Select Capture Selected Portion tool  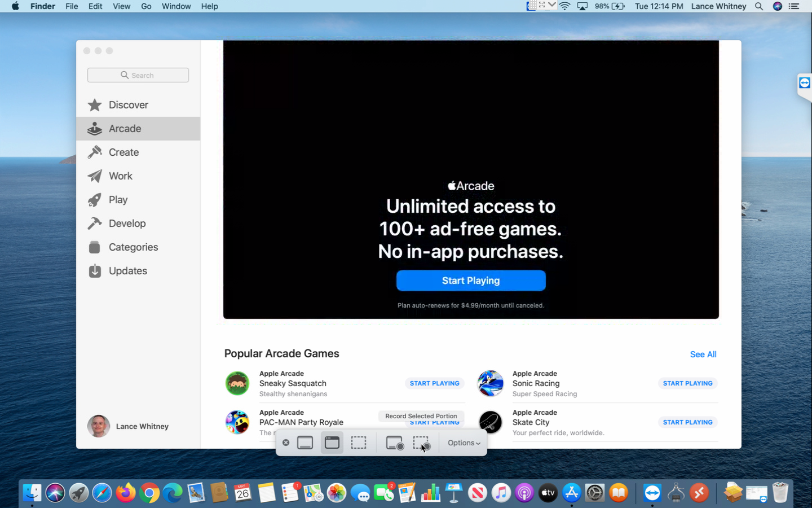[x=359, y=443]
